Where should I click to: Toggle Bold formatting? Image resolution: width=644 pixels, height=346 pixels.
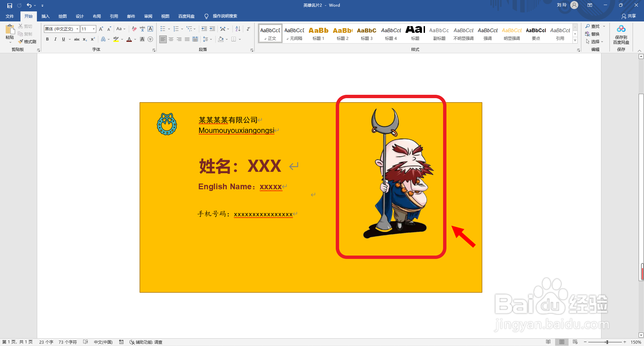[x=47, y=39]
